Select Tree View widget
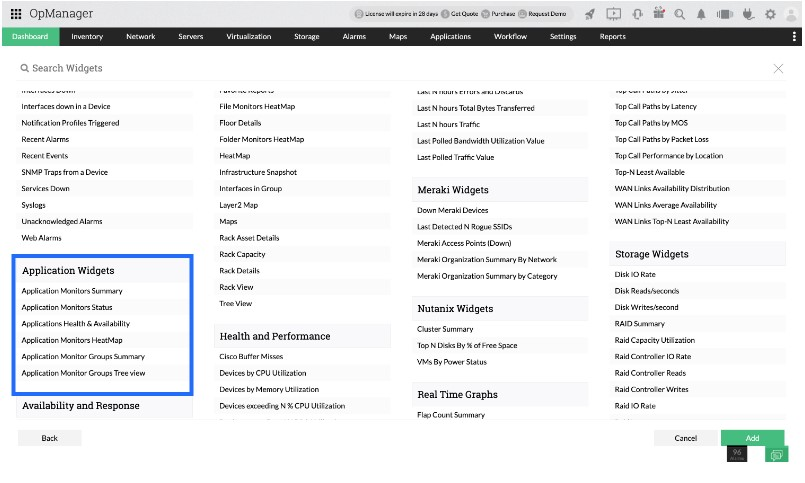The width and height of the screenshot is (805, 483). pos(236,303)
